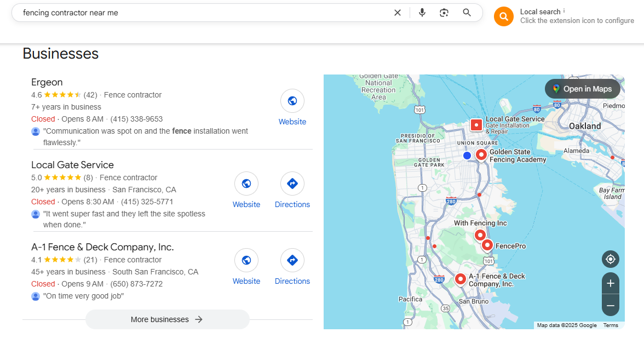Open the map Terms link
The image size is (644, 338).
[x=610, y=325]
